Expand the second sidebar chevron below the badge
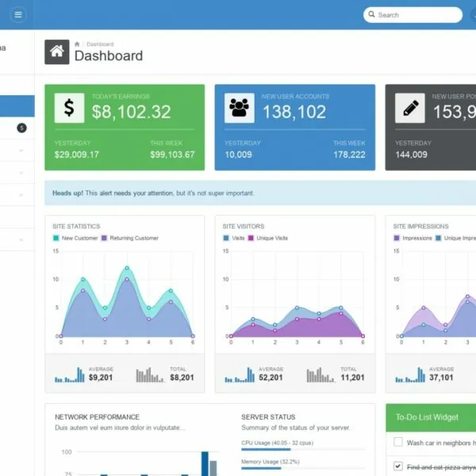 (x=21, y=173)
